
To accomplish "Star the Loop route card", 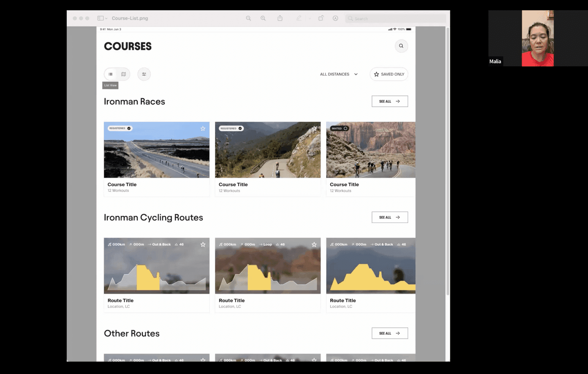I will (x=314, y=244).
